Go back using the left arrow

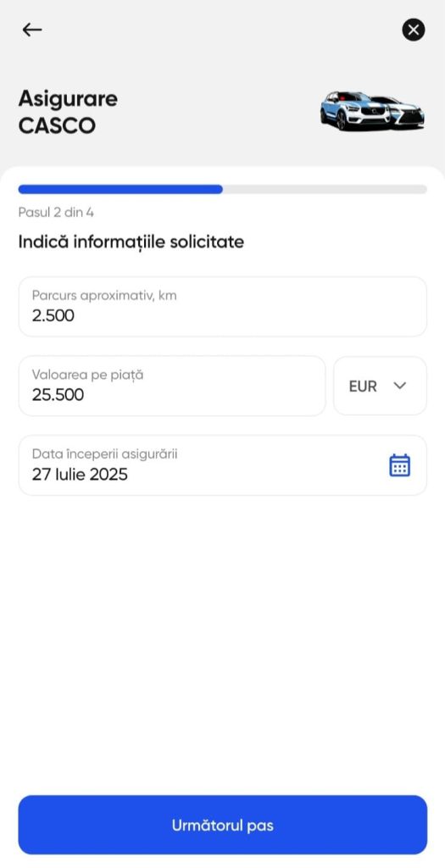32,30
